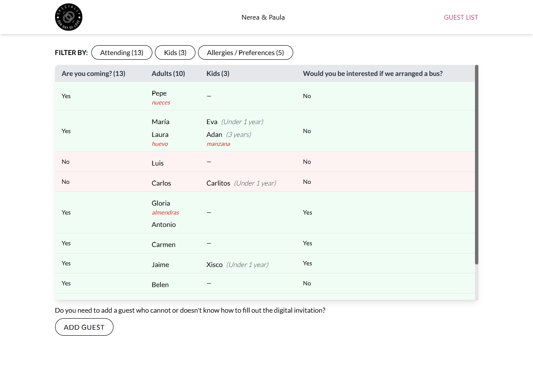Click the ADD GUEST button
Image resolution: width=533 pixels, height=392 pixels.
[x=84, y=327]
